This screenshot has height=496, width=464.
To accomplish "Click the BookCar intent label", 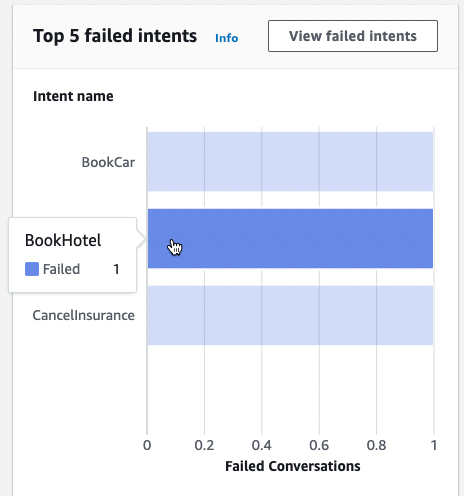I will click(108, 162).
